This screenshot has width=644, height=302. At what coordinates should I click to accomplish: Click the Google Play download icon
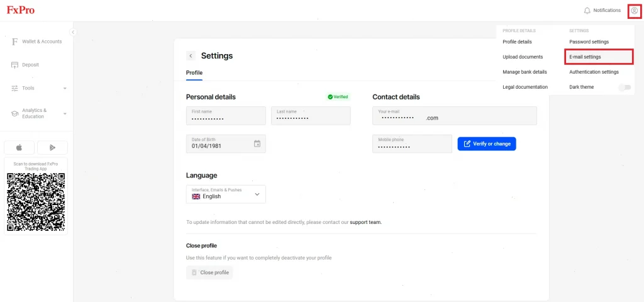pos(52,147)
